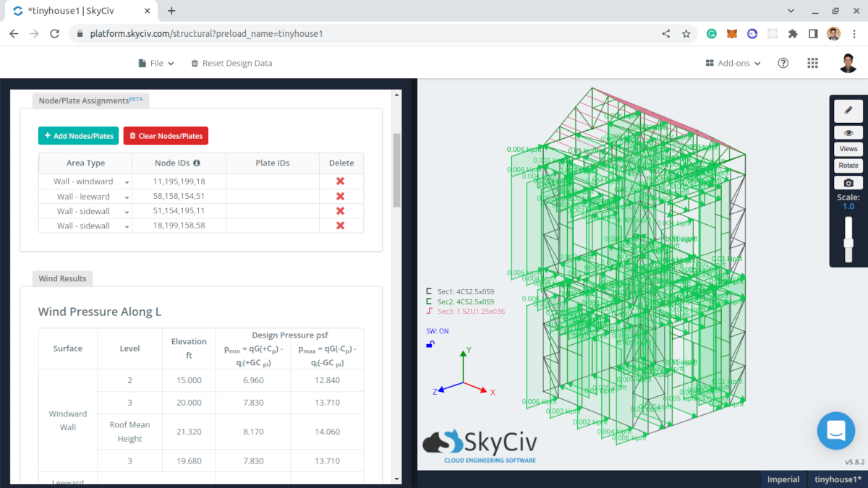
Task: Toggle visibility with the eye icon
Action: click(x=848, y=133)
